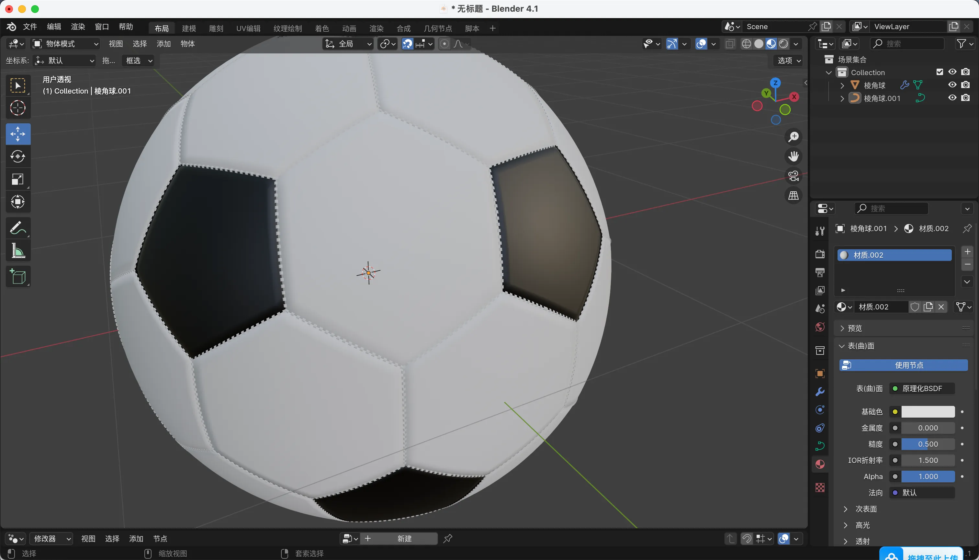979x560 pixels.
Task: Expand the 棱角球 object in outliner
Action: [x=842, y=85]
